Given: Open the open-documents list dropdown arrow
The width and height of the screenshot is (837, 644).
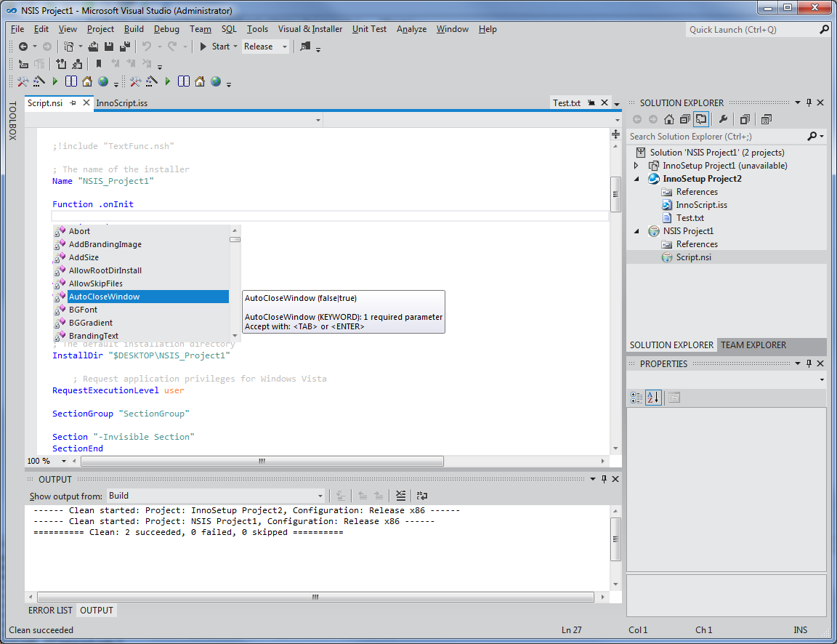Looking at the screenshot, I should 617,104.
